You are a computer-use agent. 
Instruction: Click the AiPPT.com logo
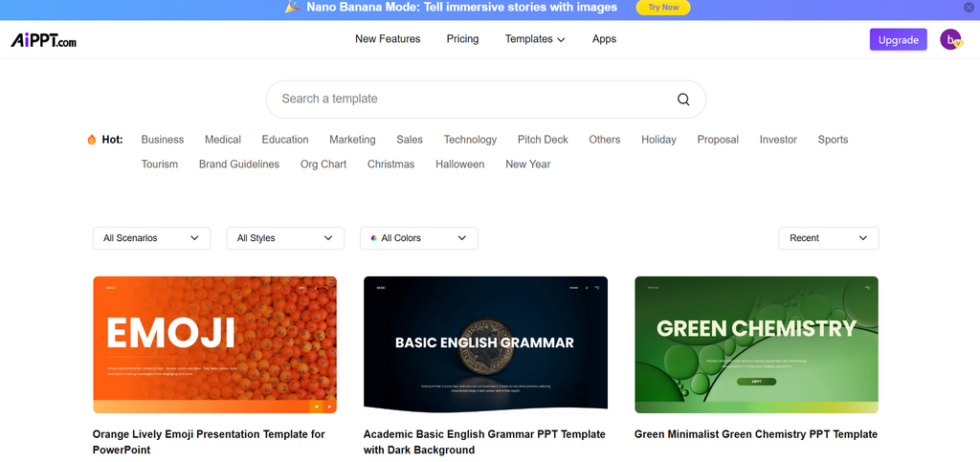tap(43, 40)
